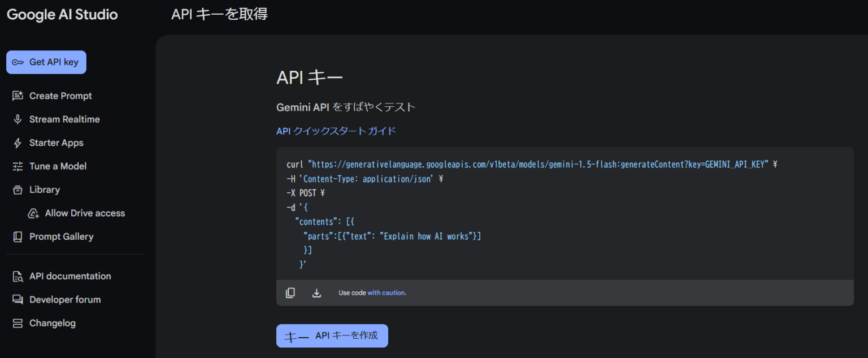The width and height of the screenshot is (868, 358).
Task: Open the API クイックスタートガイド link
Action: [x=335, y=131]
